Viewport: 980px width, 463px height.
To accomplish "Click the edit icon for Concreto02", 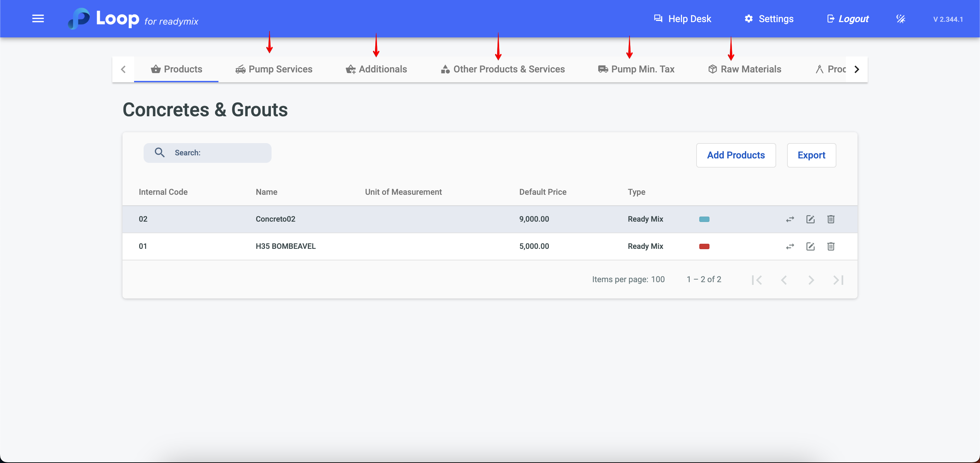I will [810, 219].
